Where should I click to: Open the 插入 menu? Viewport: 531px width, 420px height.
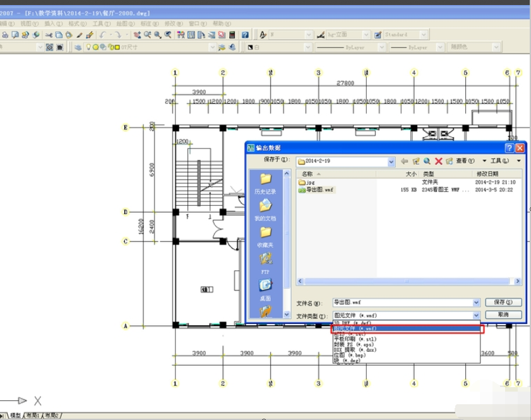click(54, 24)
